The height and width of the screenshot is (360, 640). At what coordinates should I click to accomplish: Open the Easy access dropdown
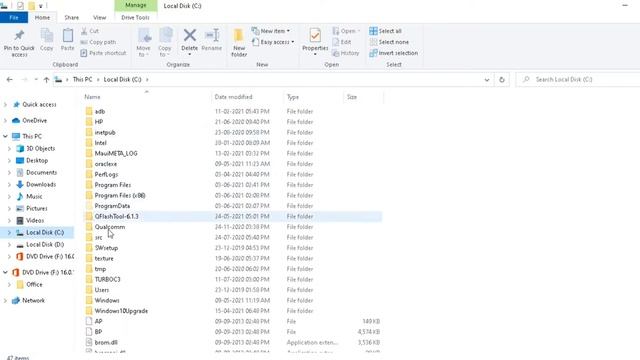coord(273,42)
